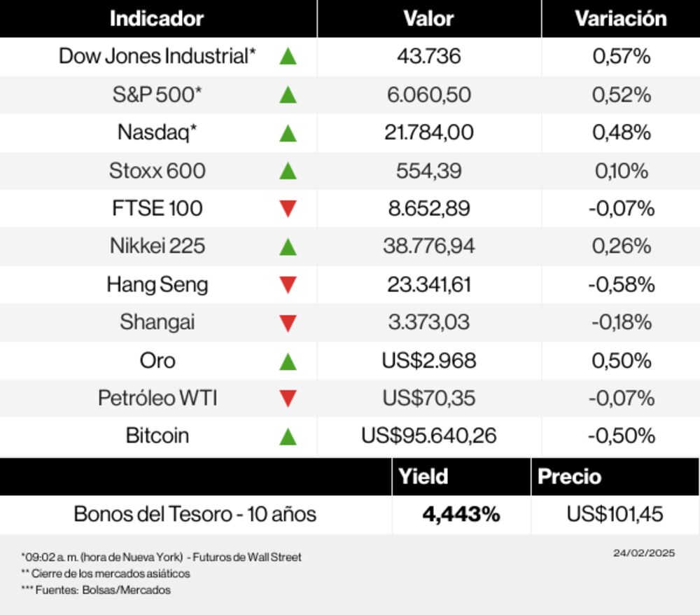Click the red down arrow beside Shangai
Image resolution: width=700 pixels, height=615 pixels.
[x=288, y=323]
